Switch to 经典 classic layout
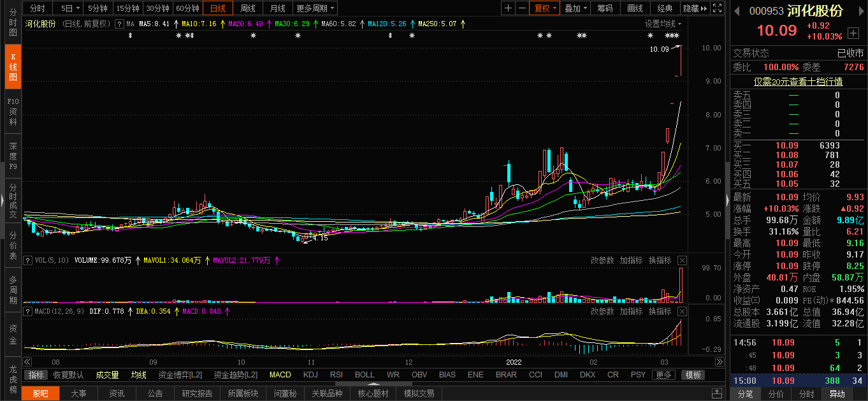The width and height of the screenshot is (868, 401). (665, 8)
